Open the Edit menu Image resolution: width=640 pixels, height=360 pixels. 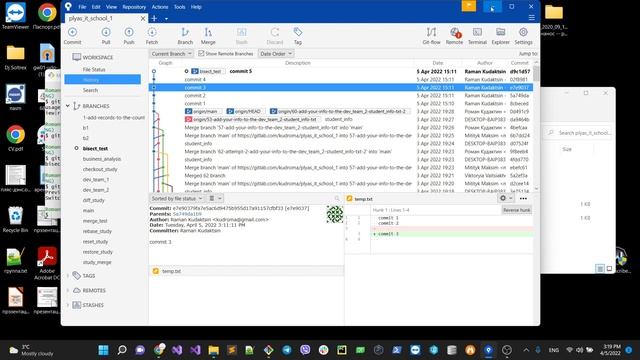coord(96,7)
